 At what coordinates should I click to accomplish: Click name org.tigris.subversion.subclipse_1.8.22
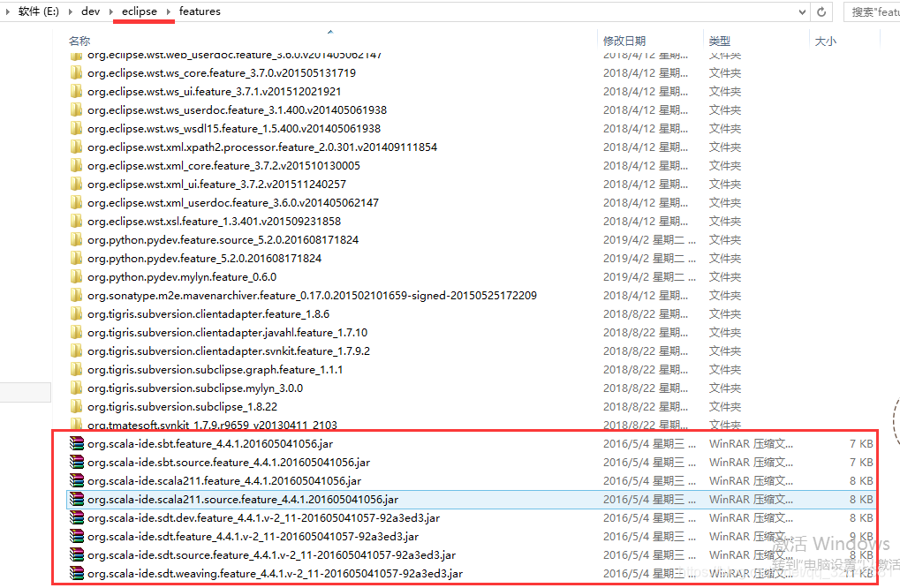point(183,407)
